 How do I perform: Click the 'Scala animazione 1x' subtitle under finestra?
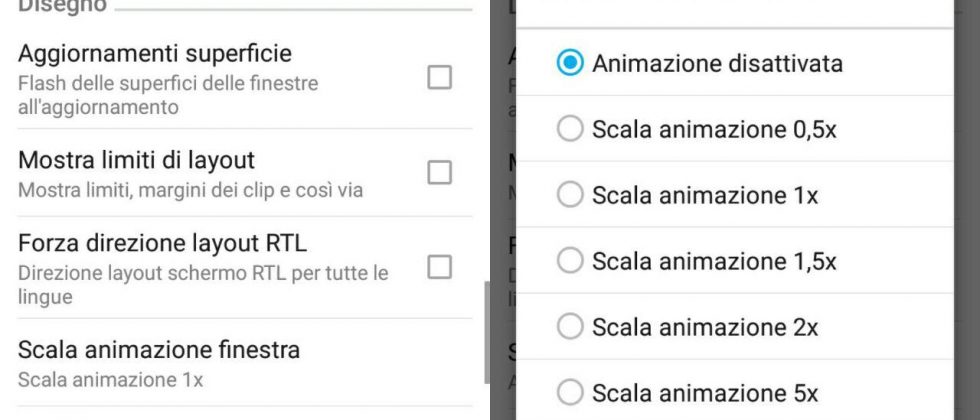click(x=111, y=380)
